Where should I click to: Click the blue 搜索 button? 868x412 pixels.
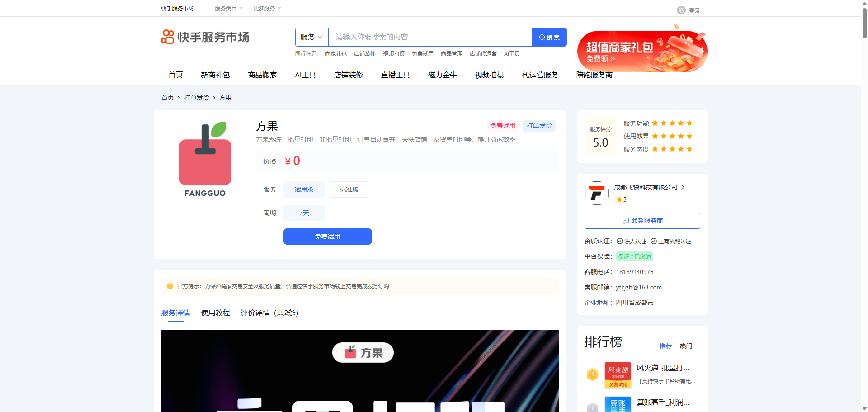tap(549, 37)
